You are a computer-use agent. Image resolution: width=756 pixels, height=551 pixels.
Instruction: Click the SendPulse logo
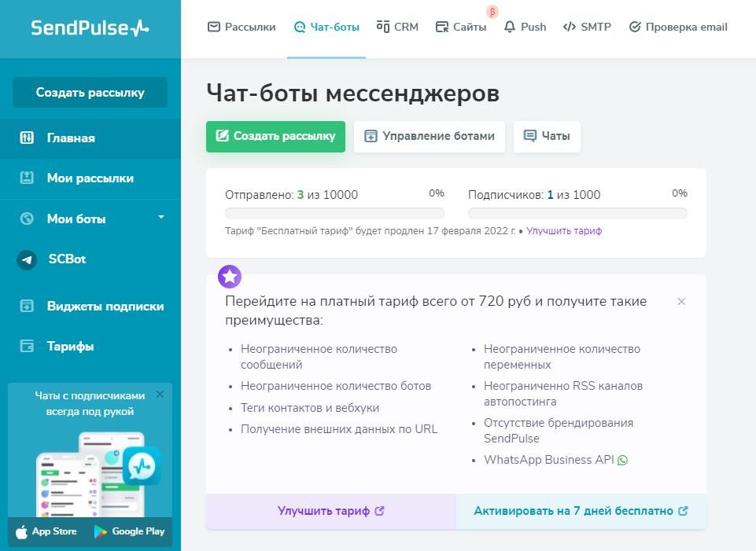90,28
